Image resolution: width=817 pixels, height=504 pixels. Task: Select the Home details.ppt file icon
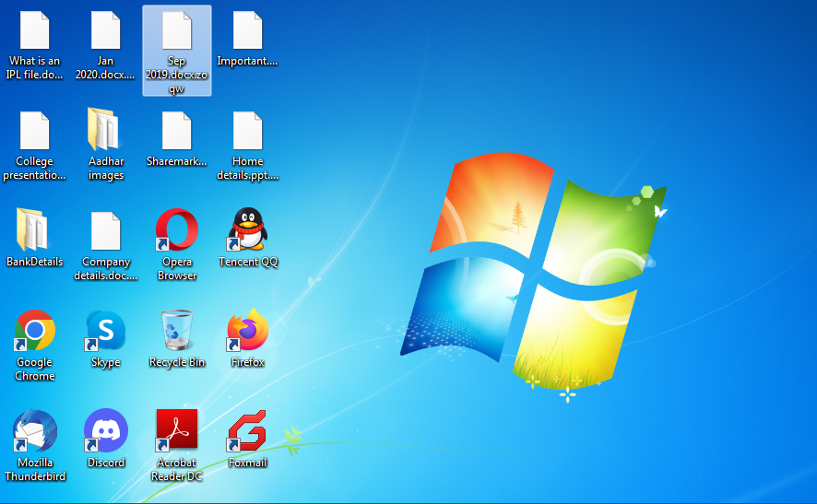coord(247,131)
